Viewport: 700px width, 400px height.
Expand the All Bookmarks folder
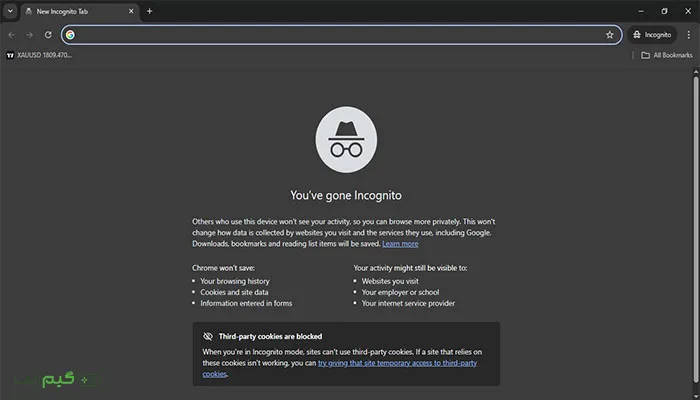665,55
